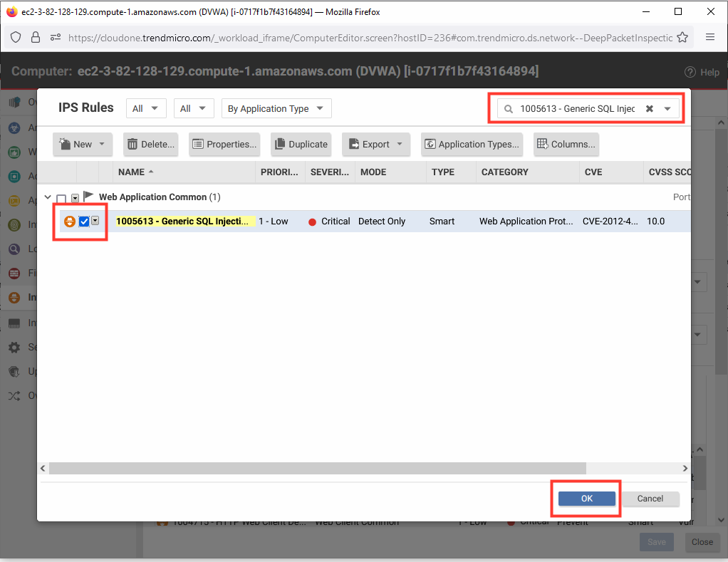Click the Firefox address bar URL
This screenshot has height=562, width=728.
point(370,38)
